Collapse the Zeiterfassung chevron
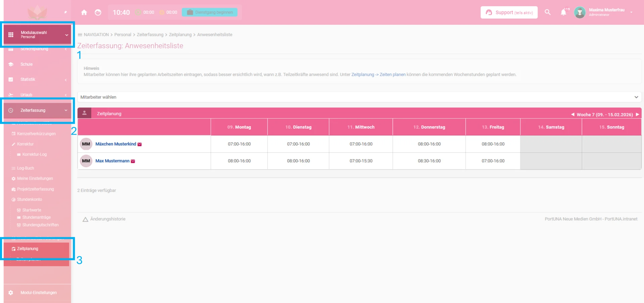The image size is (644, 303). pyautogui.click(x=66, y=110)
